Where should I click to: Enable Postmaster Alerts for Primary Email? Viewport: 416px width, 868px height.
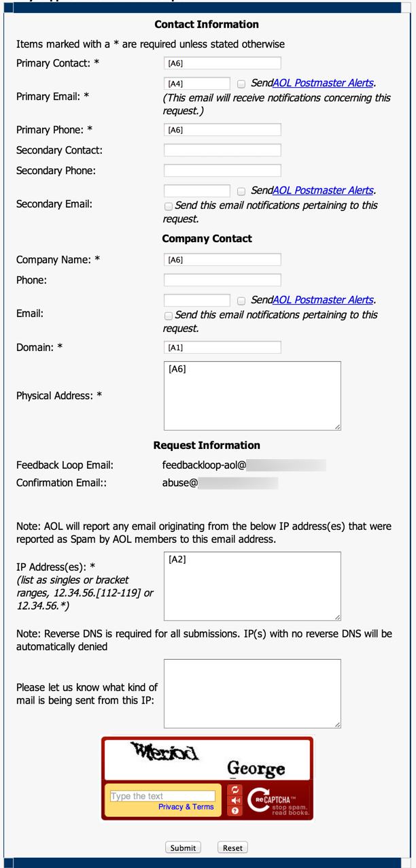[241, 84]
